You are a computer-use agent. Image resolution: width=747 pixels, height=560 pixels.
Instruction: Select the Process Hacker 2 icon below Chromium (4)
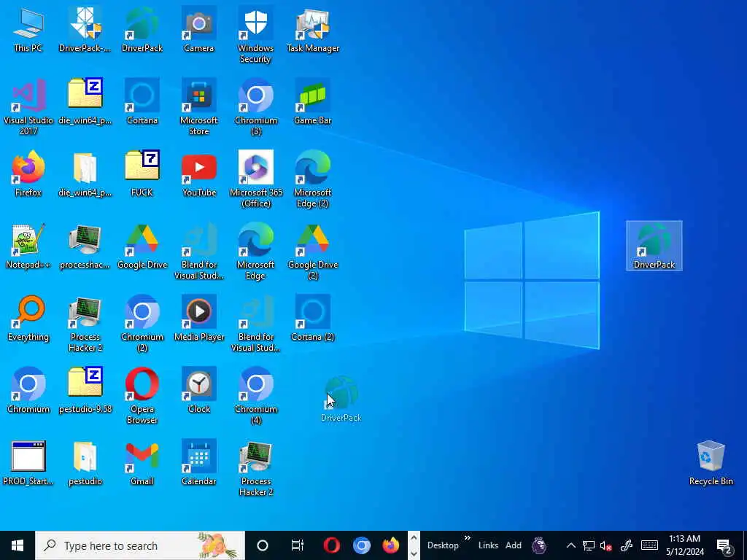point(256,468)
